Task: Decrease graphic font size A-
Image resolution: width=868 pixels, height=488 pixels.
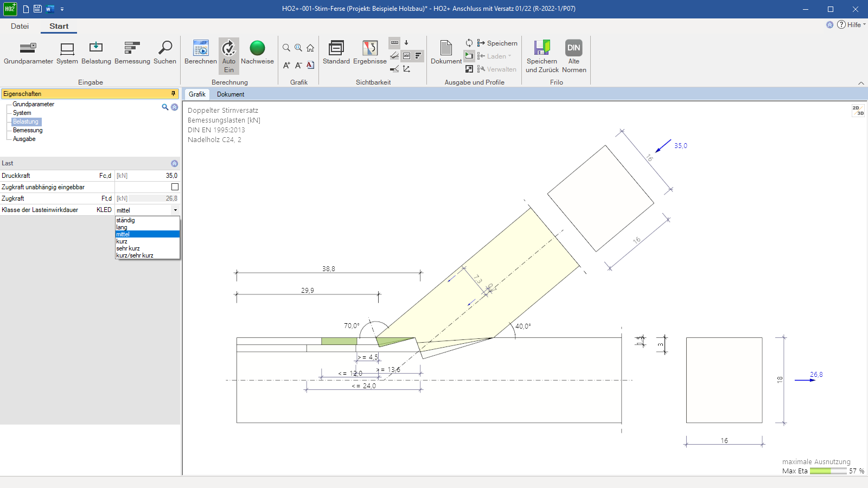Action: tap(298, 65)
